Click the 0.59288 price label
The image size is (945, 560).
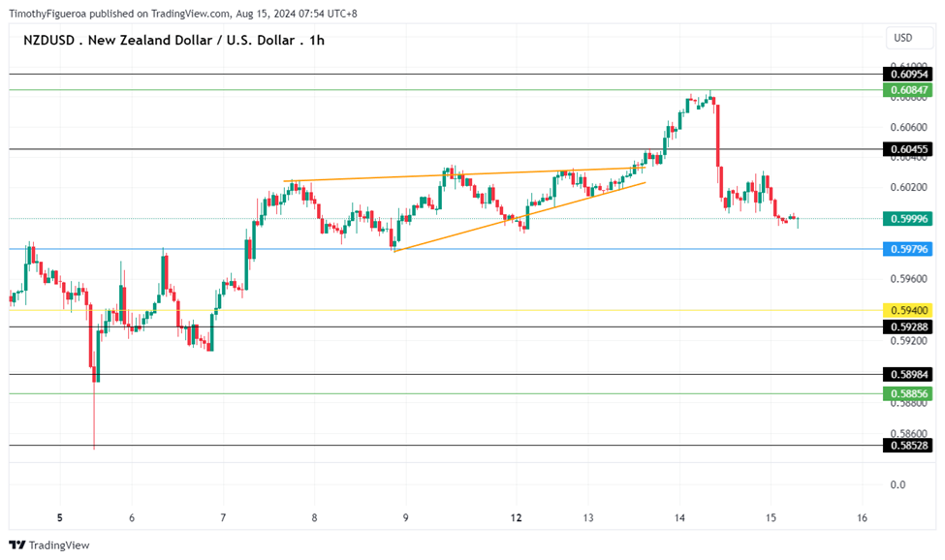click(x=907, y=327)
